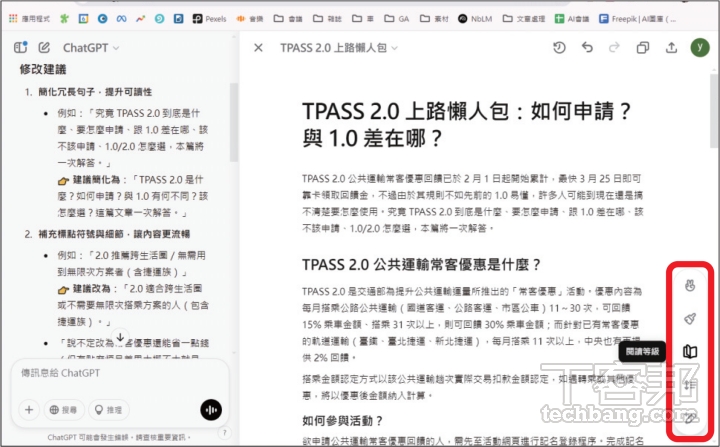Open the 文章處理 bookmarks folder
The height and width of the screenshot is (447, 720).
524,19
